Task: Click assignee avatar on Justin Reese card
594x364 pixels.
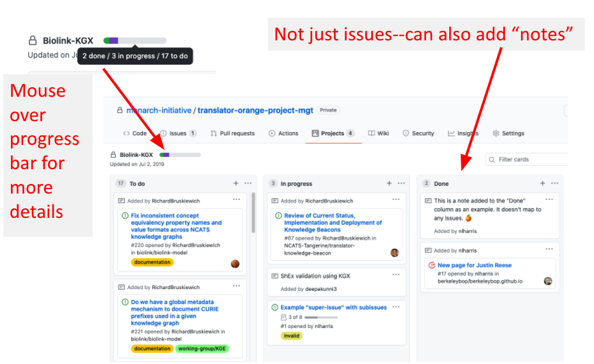Action: click(x=548, y=281)
